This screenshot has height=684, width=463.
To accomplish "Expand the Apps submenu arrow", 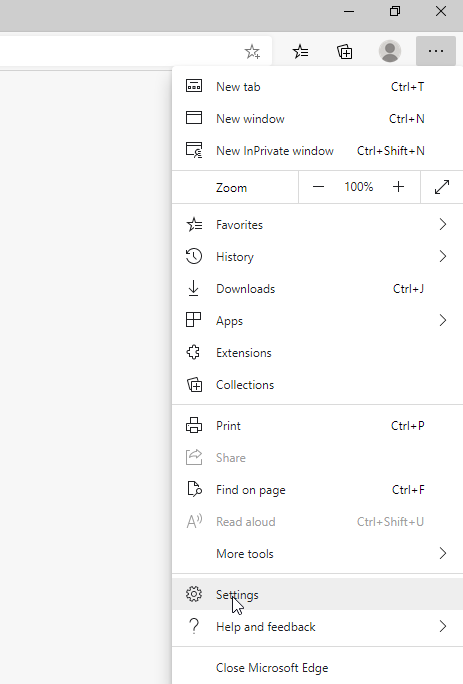I will click(442, 320).
